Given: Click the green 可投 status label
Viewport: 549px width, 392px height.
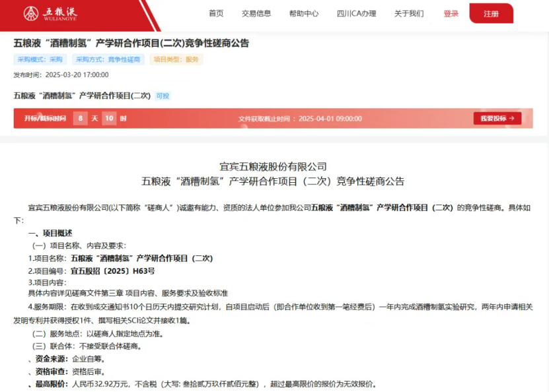Looking at the screenshot, I should click(x=162, y=95).
